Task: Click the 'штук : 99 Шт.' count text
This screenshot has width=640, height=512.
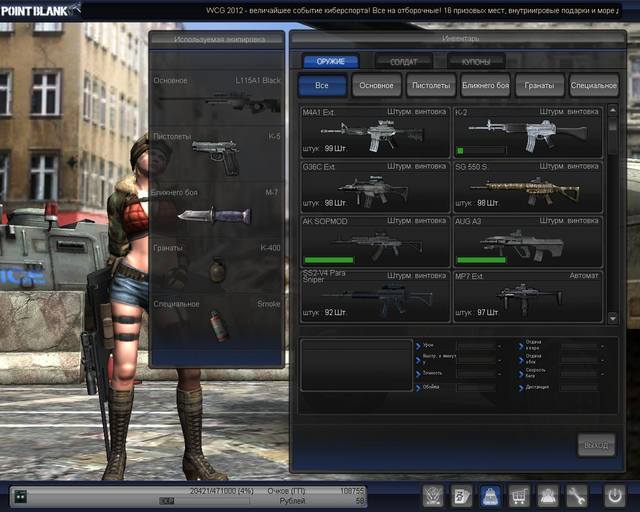Action: [x=325, y=149]
